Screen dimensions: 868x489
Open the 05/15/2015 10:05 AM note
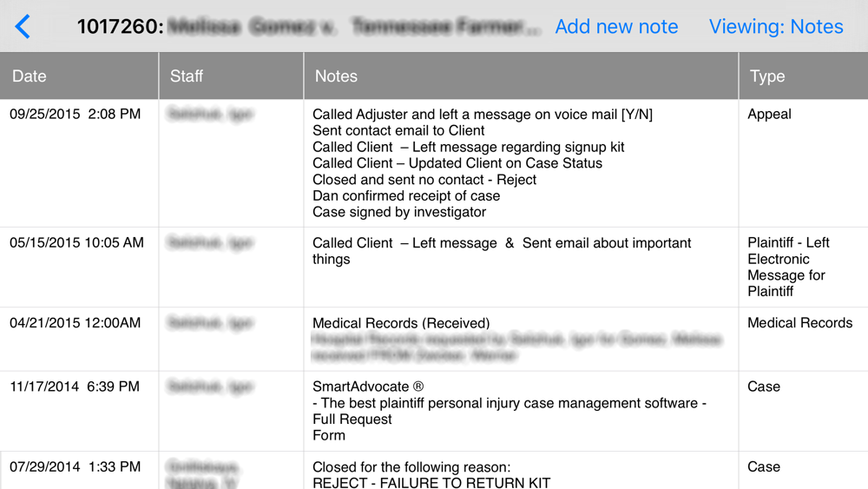tap(434, 267)
